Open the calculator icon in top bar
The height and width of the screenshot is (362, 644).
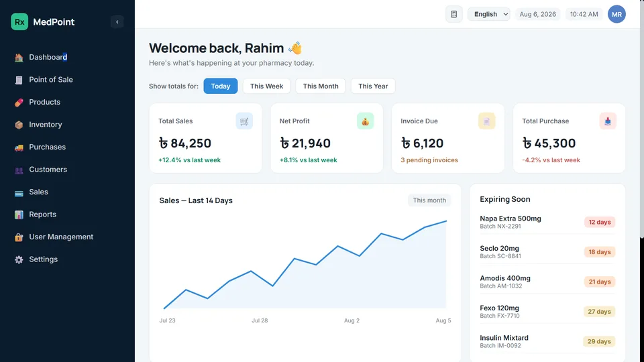pos(454,14)
